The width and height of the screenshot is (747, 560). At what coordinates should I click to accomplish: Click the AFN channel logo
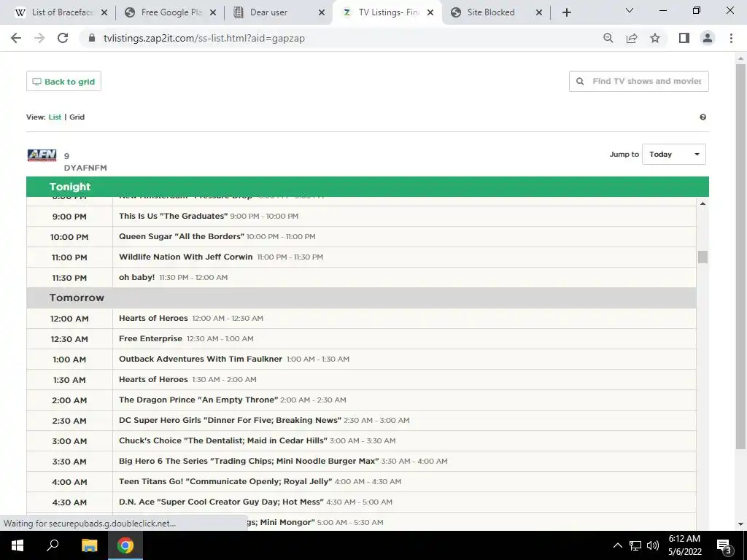coord(42,155)
